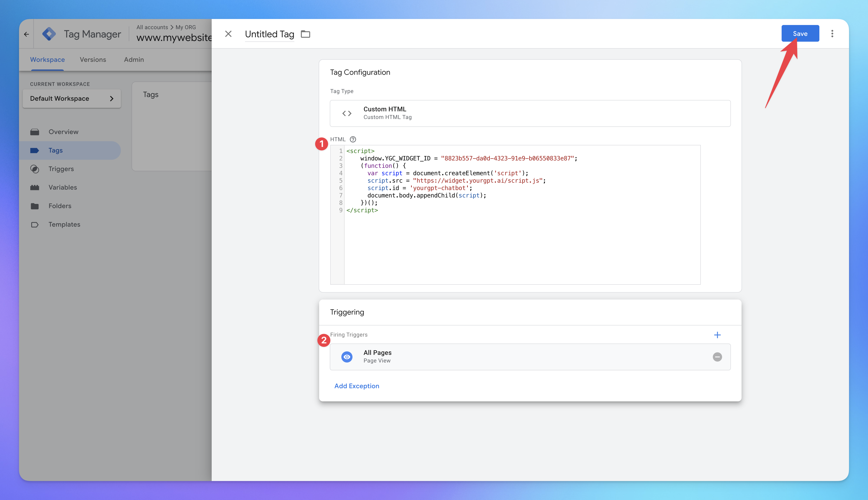The image size is (868, 500).
Task: Click the Tag Manager diamond logo
Action: 49,34
